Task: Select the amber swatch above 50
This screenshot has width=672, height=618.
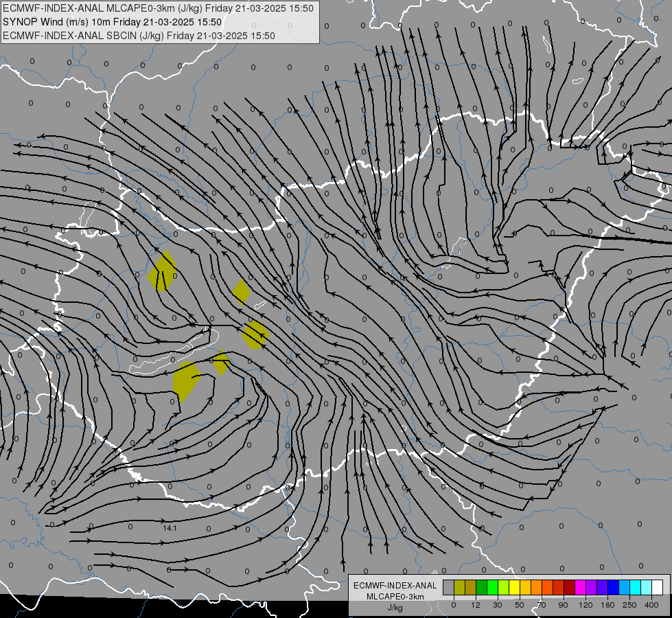Action: 525,587
